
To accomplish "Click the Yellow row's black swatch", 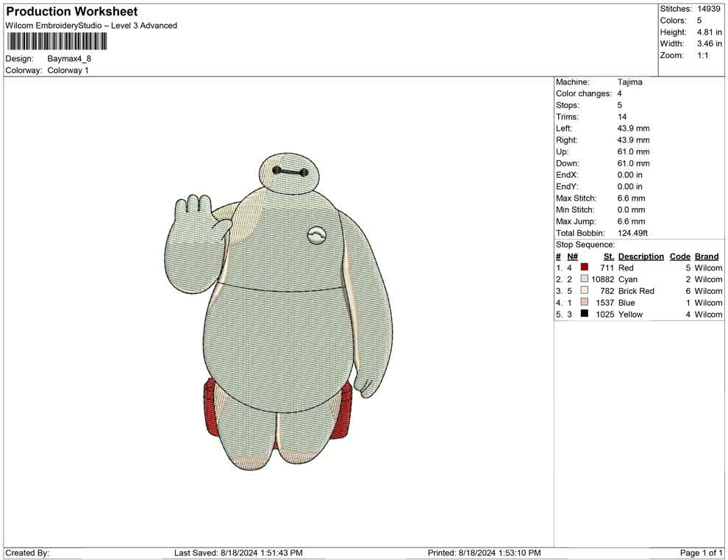I will tap(584, 313).
